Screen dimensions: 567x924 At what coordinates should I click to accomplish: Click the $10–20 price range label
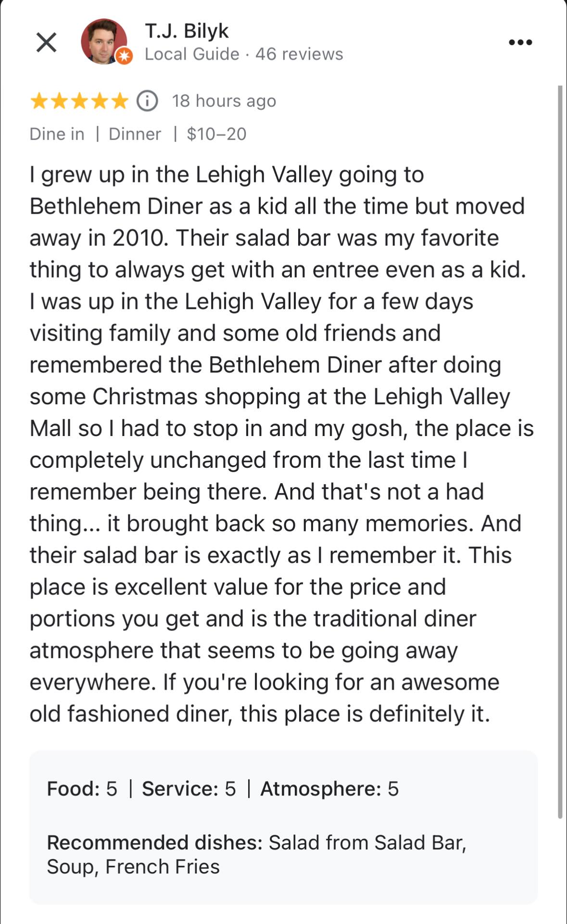point(216,134)
